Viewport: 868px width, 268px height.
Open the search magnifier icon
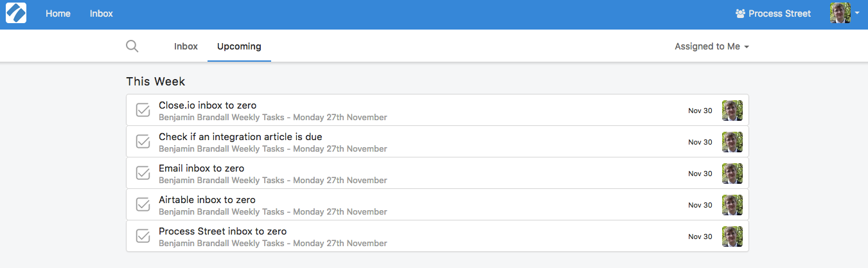(x=132, y=46)
